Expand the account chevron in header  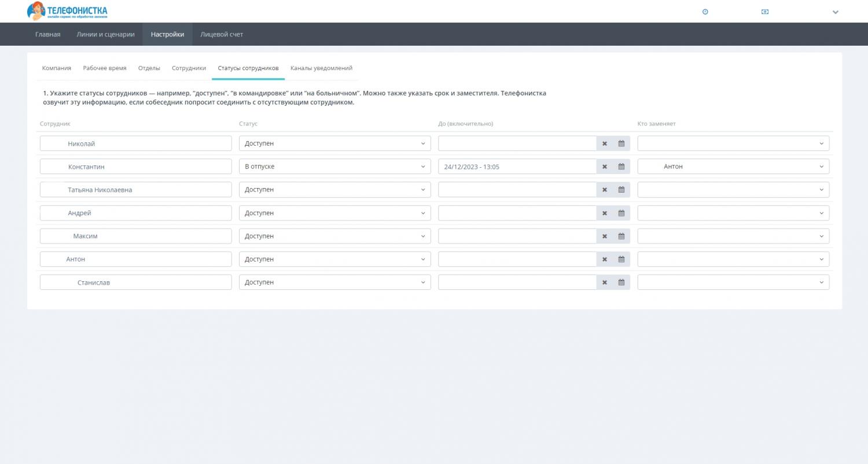pos(835,12)
